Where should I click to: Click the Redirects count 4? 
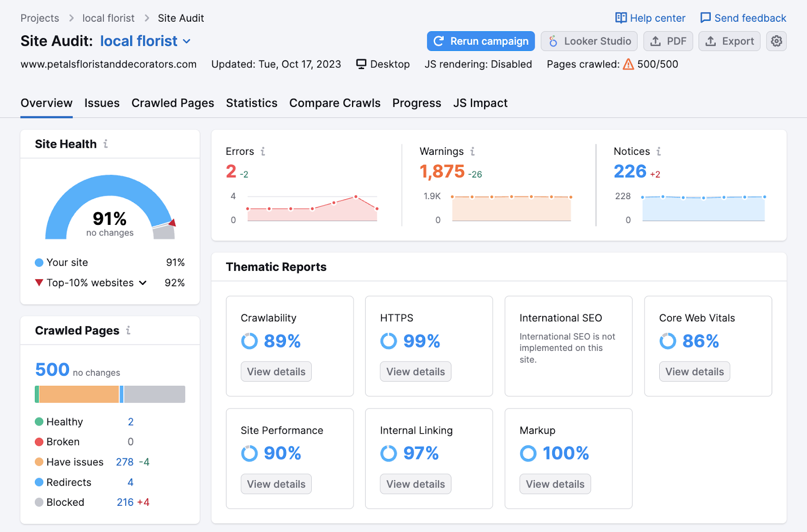[131, 483]
